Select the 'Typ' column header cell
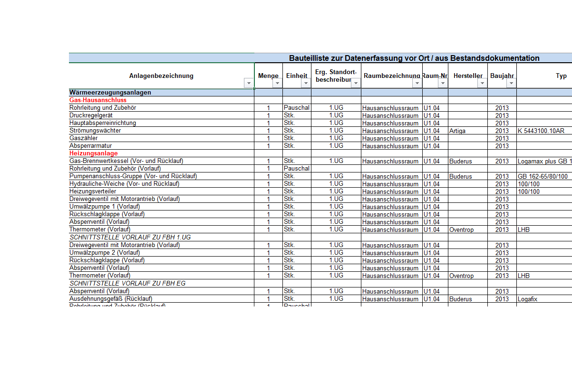This screenshot has width=572, height=392. tap(544, 76)
